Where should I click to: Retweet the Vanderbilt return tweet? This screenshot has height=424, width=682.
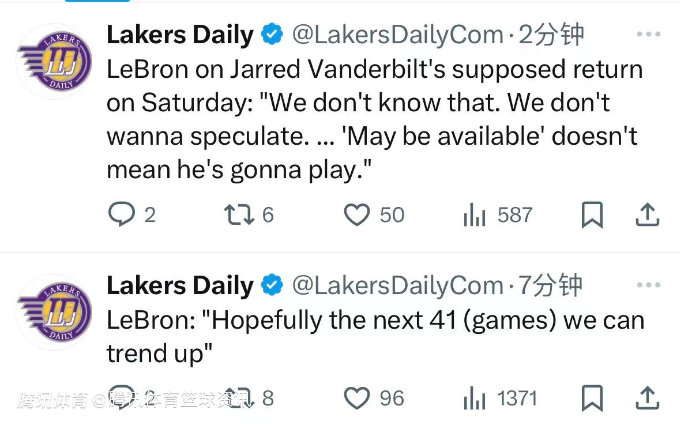click(x=237, y=214)
